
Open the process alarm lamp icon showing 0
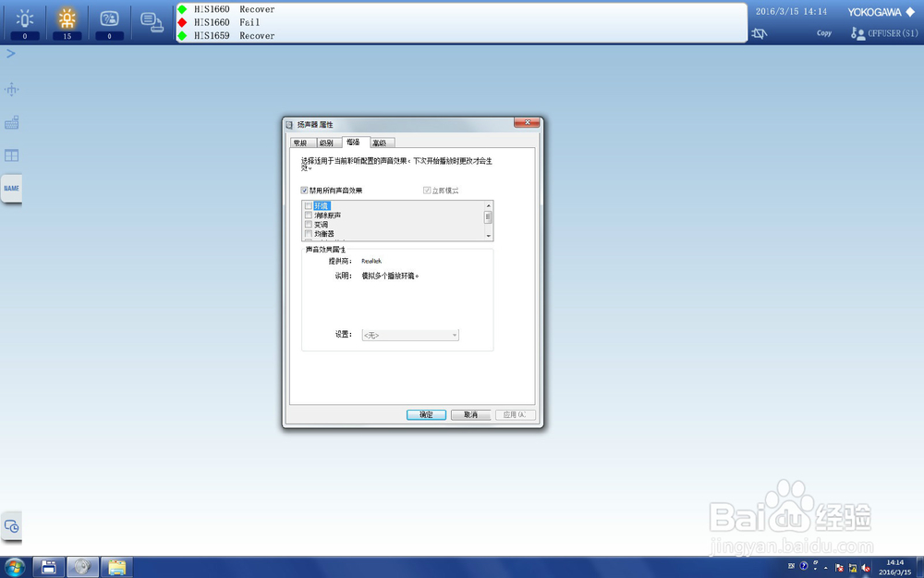pyautogui.click(x=25, y=23)
